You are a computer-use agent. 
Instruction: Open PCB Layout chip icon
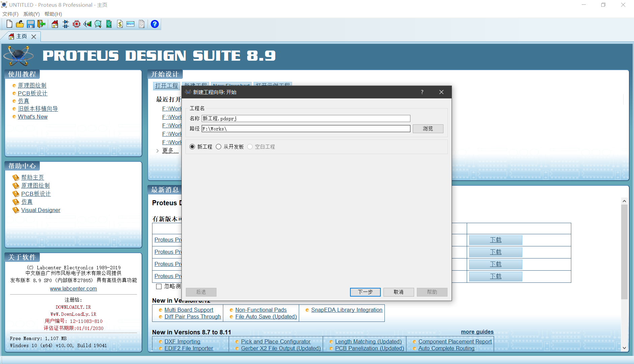coord(77,24)
